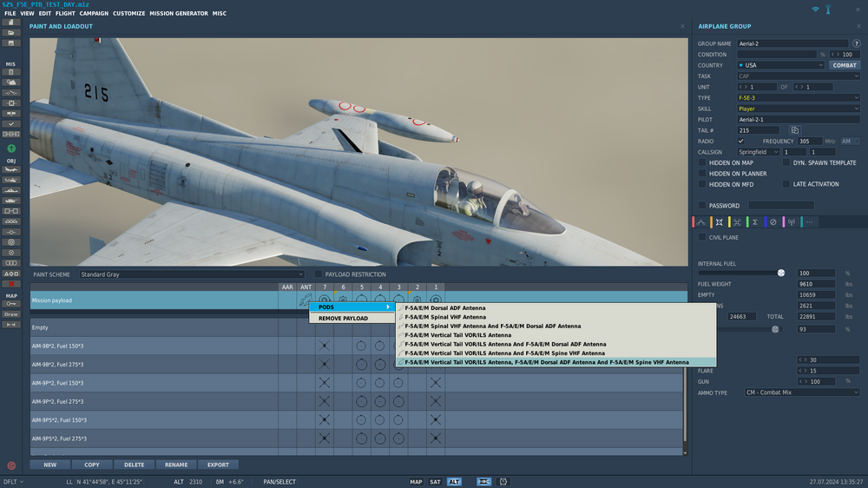The height and width of the screenshot is (488, 868).
Task: Open the AM modulation dropdown
Action: (x=850, y=142)
